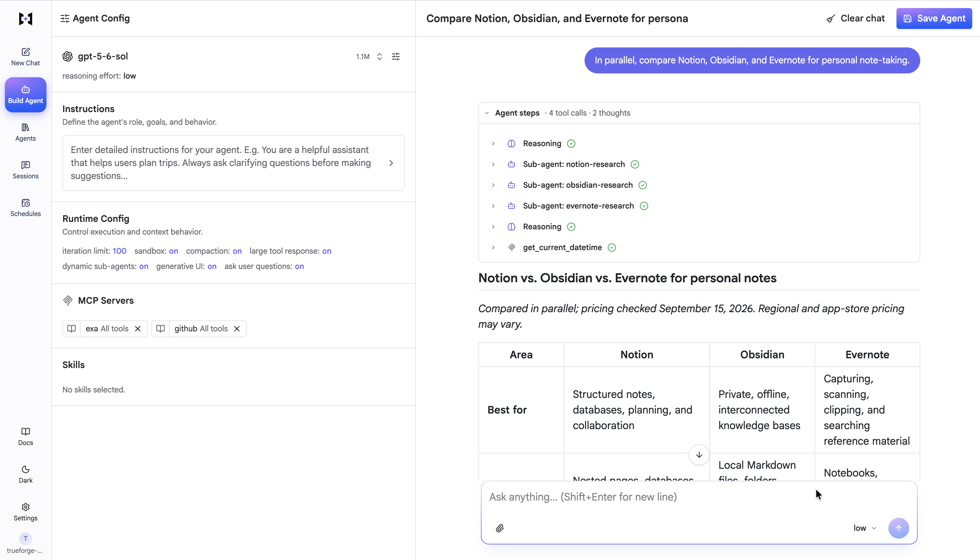Toggle compaction setting

tap(237, 251)
